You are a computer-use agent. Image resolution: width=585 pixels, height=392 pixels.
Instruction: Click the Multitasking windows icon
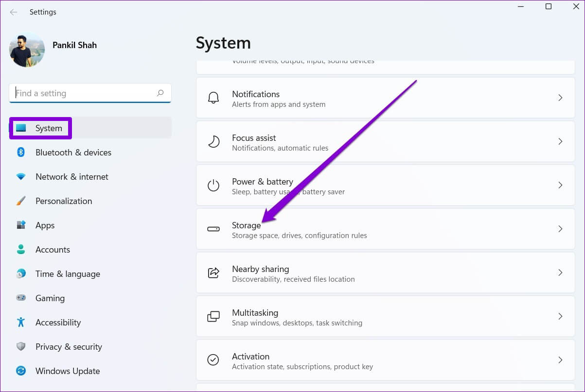tap(213, 316)
